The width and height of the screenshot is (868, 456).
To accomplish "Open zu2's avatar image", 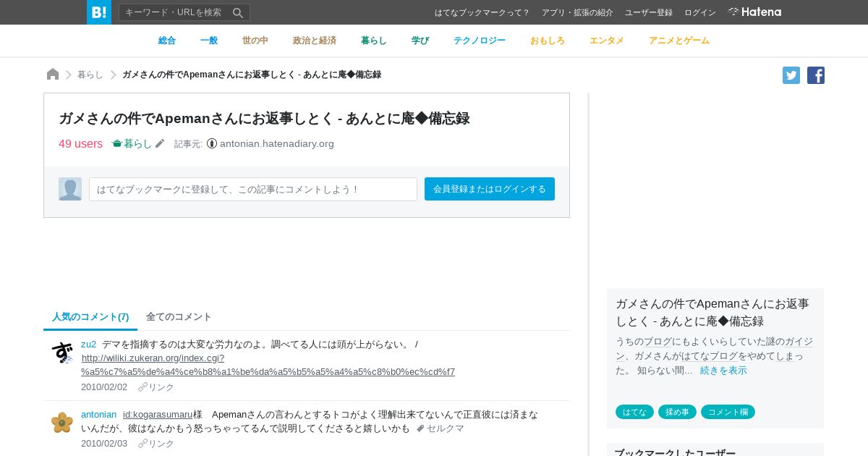I will (x=62, y=352).
